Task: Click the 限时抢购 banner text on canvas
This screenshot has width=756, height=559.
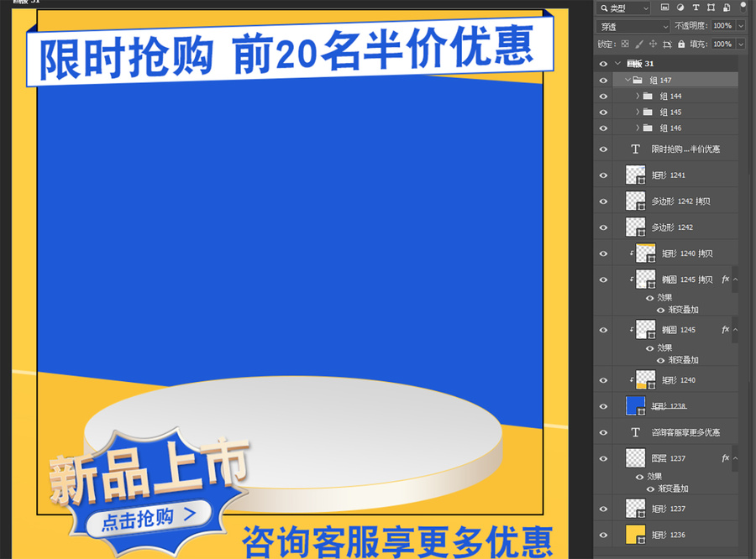Action: 287,53
